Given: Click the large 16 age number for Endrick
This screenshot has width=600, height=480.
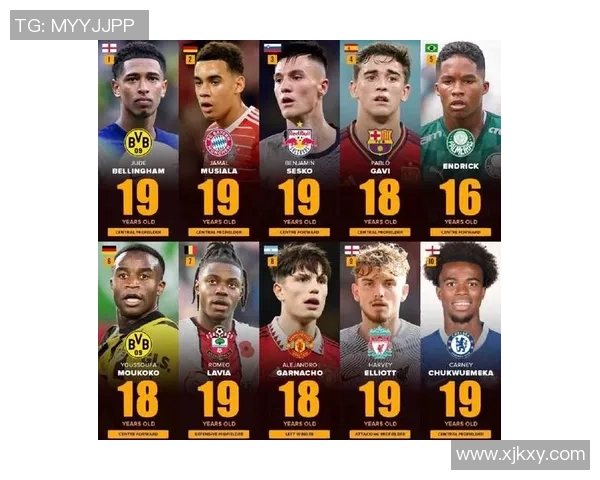Looking at the screenshot, I should (x=460, y=197).
